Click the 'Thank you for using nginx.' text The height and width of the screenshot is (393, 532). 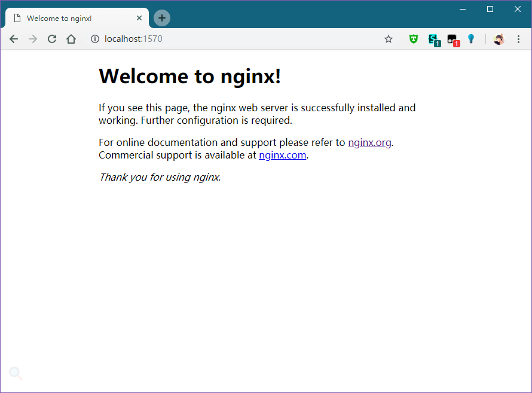point(160,177)
